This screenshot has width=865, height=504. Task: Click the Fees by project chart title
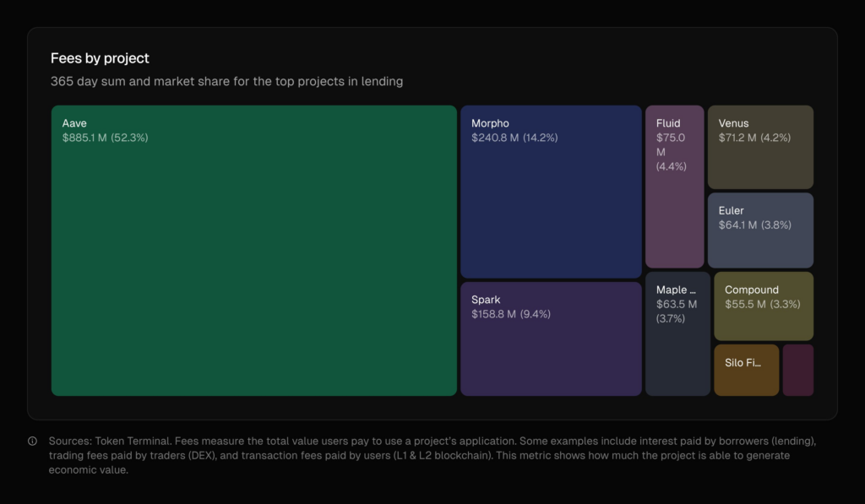pyautogui.click(x=101, y=58)
